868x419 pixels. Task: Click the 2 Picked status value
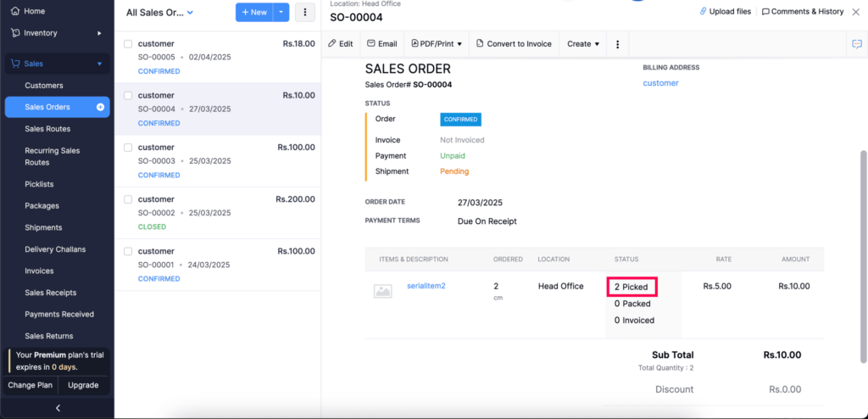click(x=631, y=287)
